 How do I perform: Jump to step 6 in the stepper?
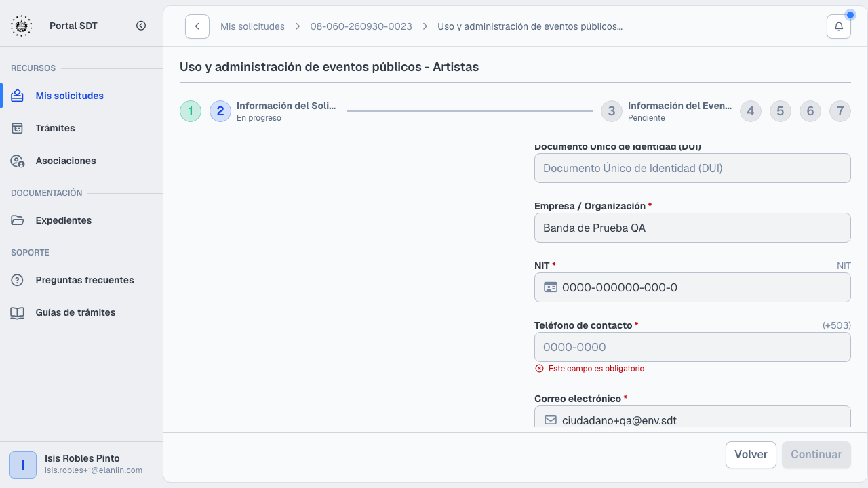pos(810,111)
